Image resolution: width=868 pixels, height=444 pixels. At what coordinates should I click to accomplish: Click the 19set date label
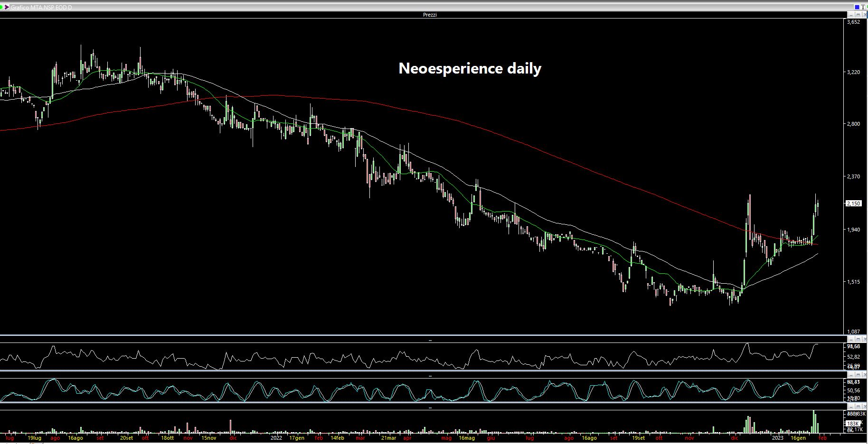point(638,438)
